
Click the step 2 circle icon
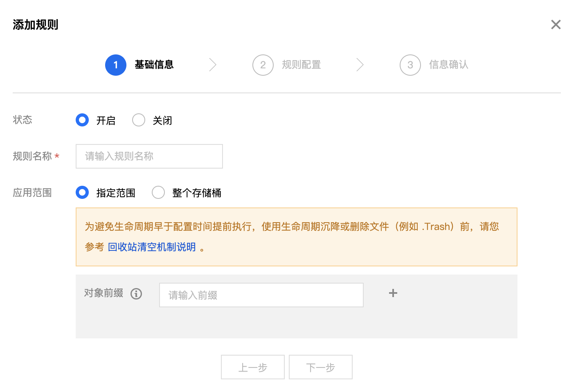(263, 65)
